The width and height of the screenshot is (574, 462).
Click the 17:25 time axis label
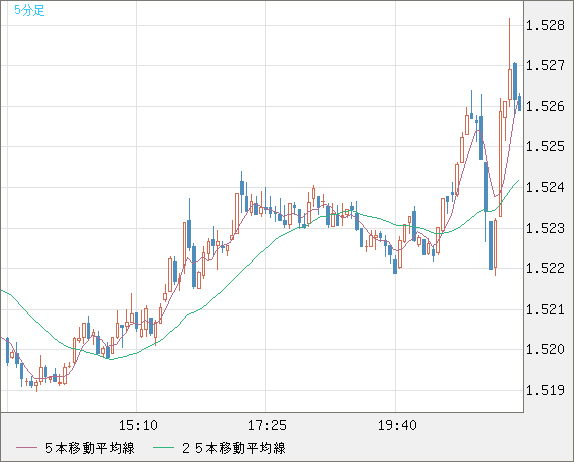[267, 425]
